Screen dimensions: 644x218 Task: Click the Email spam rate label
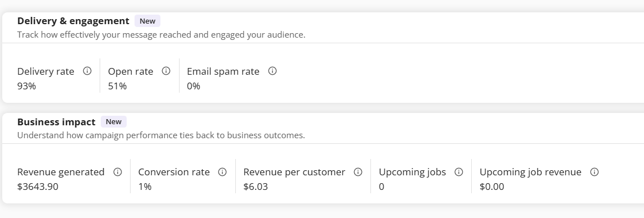pyautogui.click(x=223, y=71)
